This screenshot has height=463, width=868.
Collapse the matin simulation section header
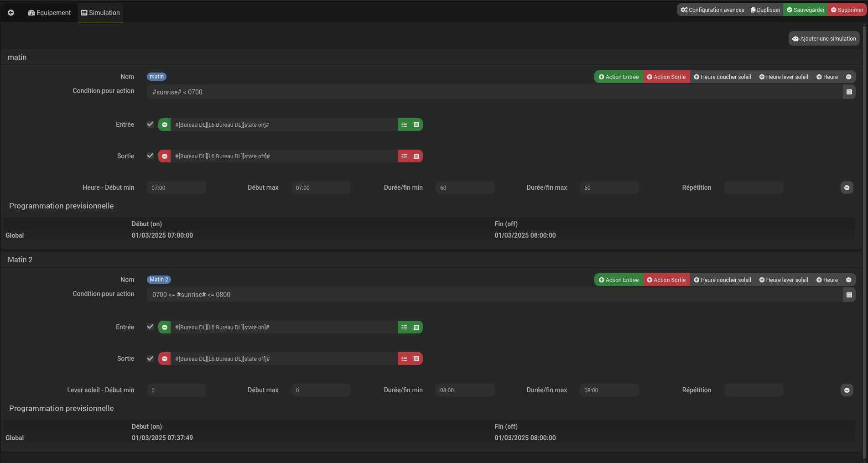tap(17, 57)
